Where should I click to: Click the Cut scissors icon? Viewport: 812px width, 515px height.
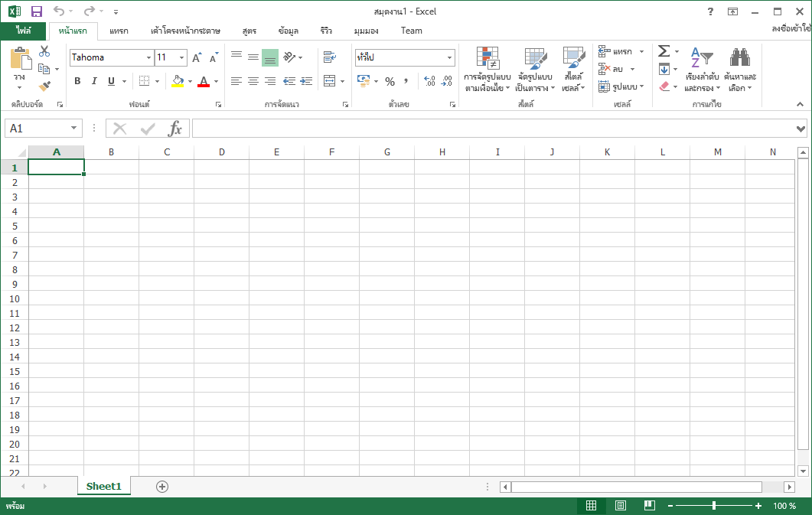click(x=44, y=51)
